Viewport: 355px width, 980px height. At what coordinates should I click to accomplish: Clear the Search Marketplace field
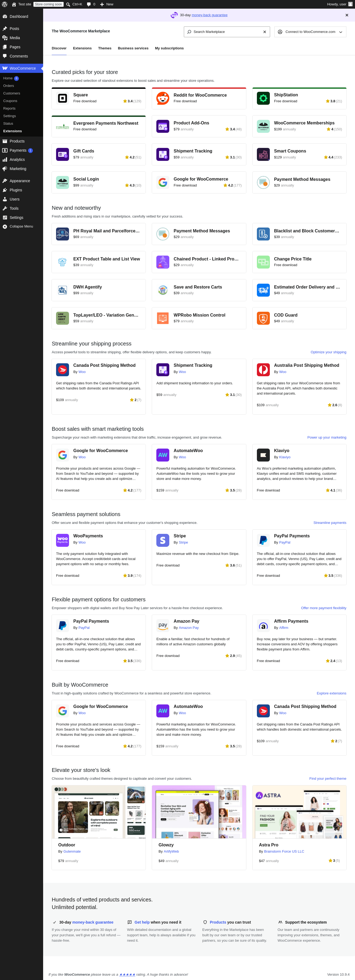(x=264, y=32)
